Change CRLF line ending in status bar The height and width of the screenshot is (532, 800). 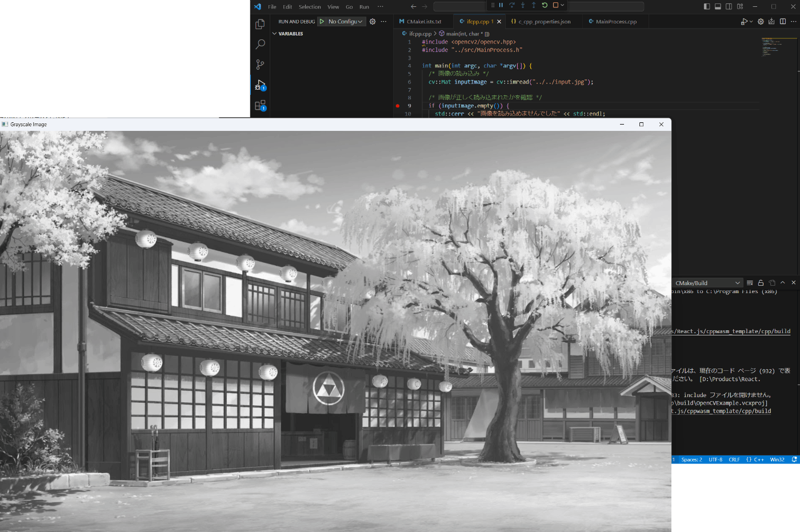734,459
